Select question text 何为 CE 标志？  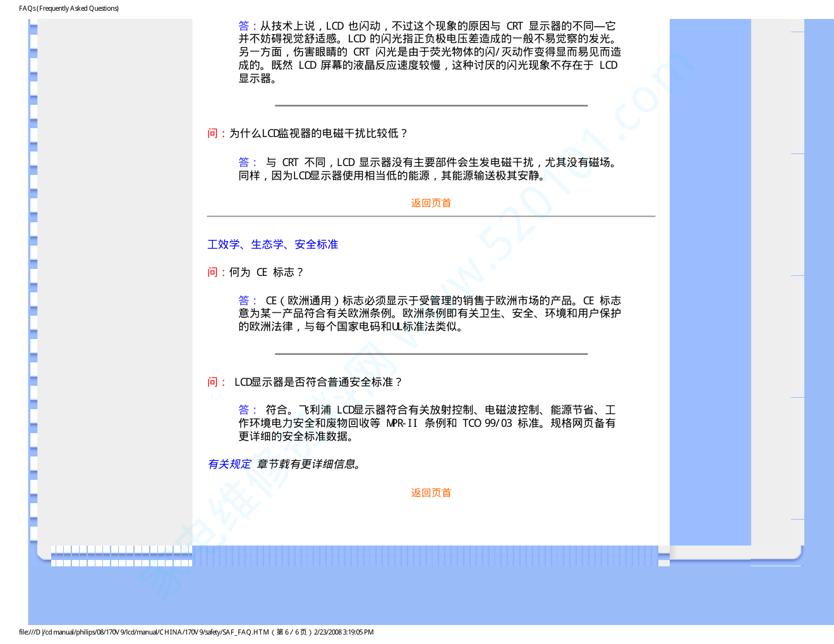(267, 272)
